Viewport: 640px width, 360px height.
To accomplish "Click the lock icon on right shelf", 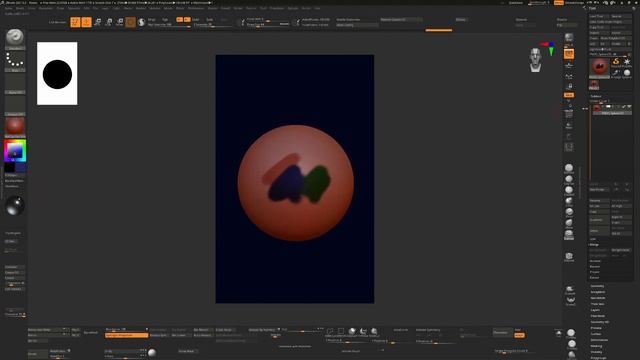I will coord(569,86).
